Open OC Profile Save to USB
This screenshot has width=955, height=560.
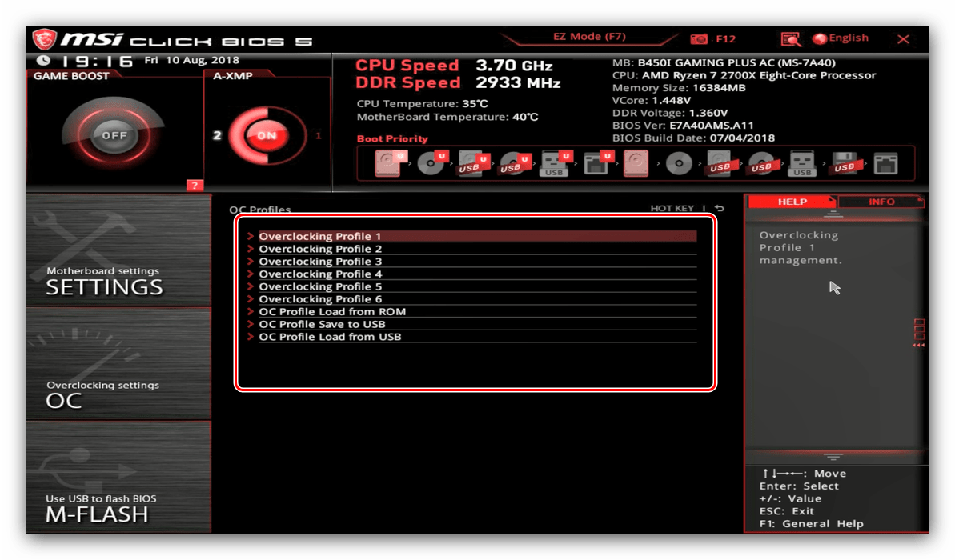pos(322,324)
